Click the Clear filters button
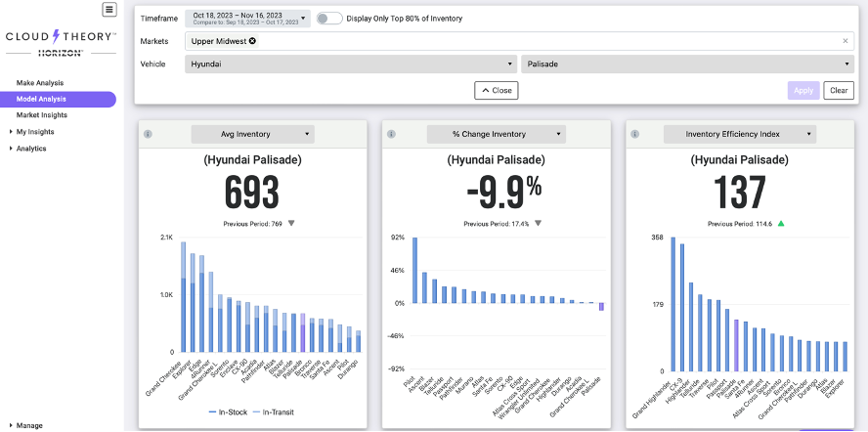This screenshot has width=868, height=432. pyautogui.click(x=839, y=90)
